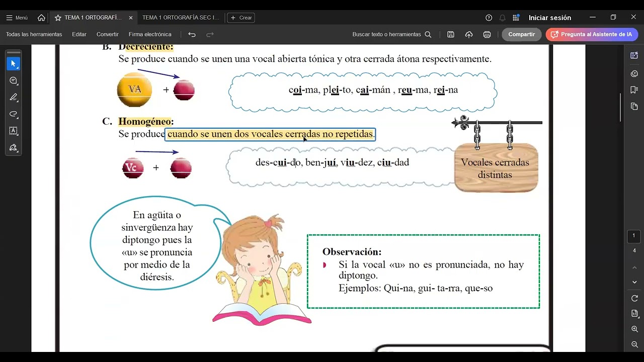Click the vertical document scrollbar thumb
Viewport: 644px width, 362px height.
pyautogui.click(x=621, y=107)
